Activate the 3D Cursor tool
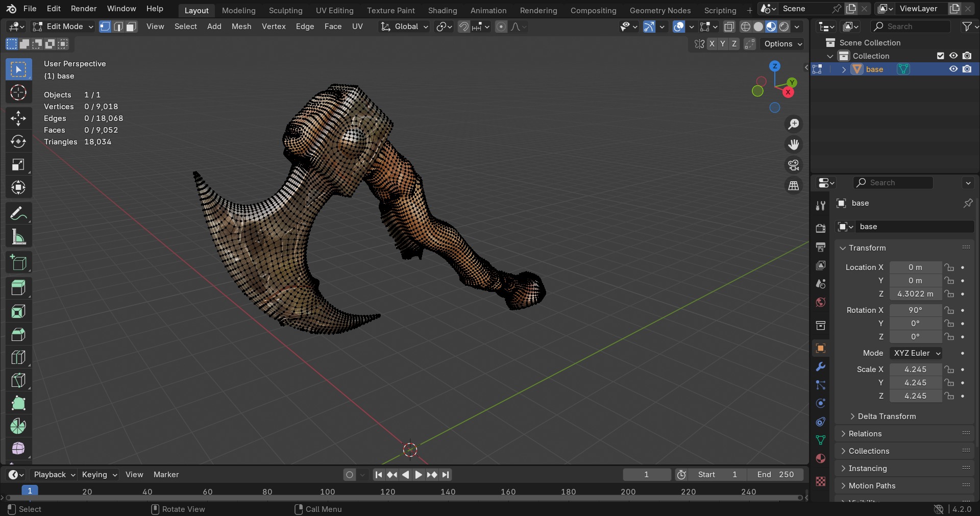The image size is (980, 516). pyautogui.click(x=18, y=92)
